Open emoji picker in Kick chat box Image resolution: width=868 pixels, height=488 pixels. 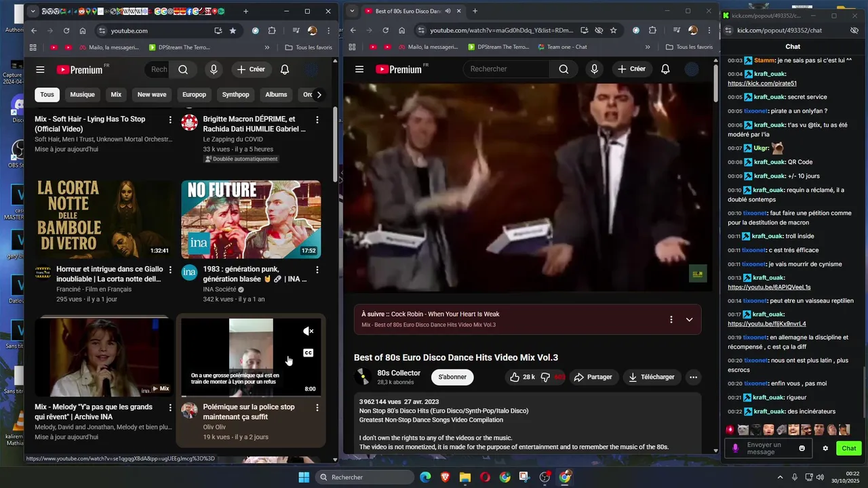pyautogui.click(x=802, y=448)
